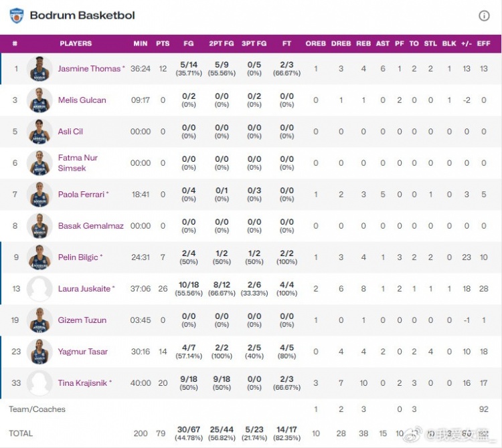Open Paola Ferrari player link
Screen dimensions: 502x448
coord(81,195)
